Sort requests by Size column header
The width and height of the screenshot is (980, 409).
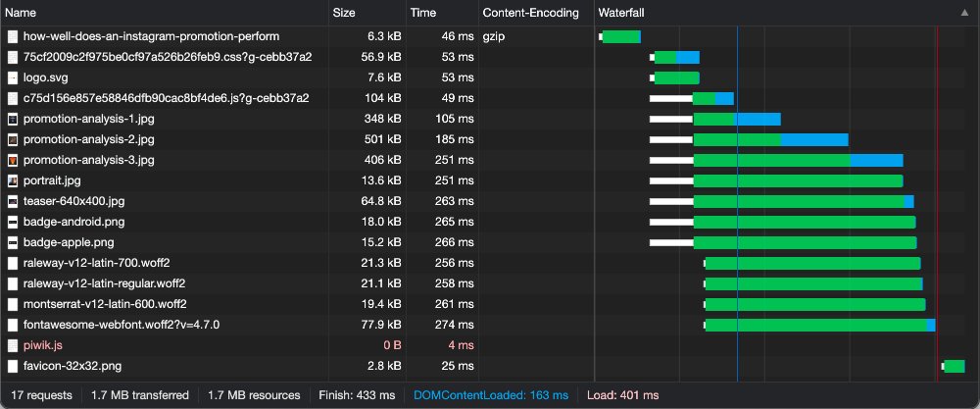[344, 13]
